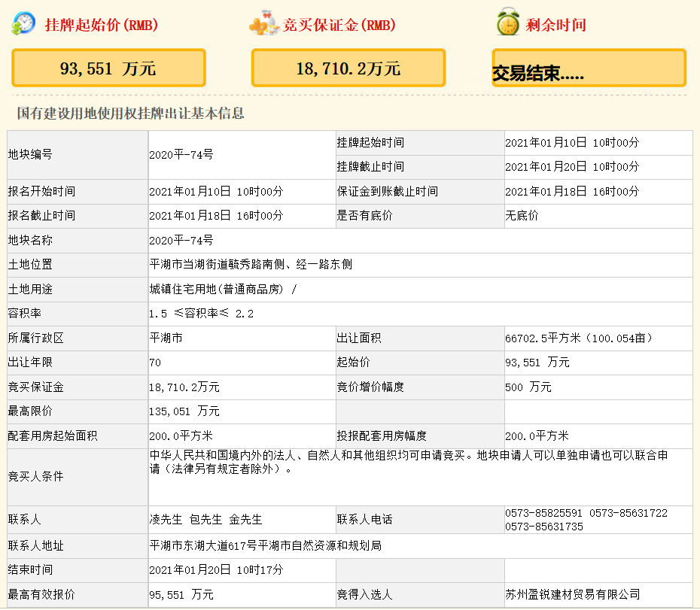Click the alarm clock icon beside 剩余时间
The image size is (700, 610).
pos(508,23)
